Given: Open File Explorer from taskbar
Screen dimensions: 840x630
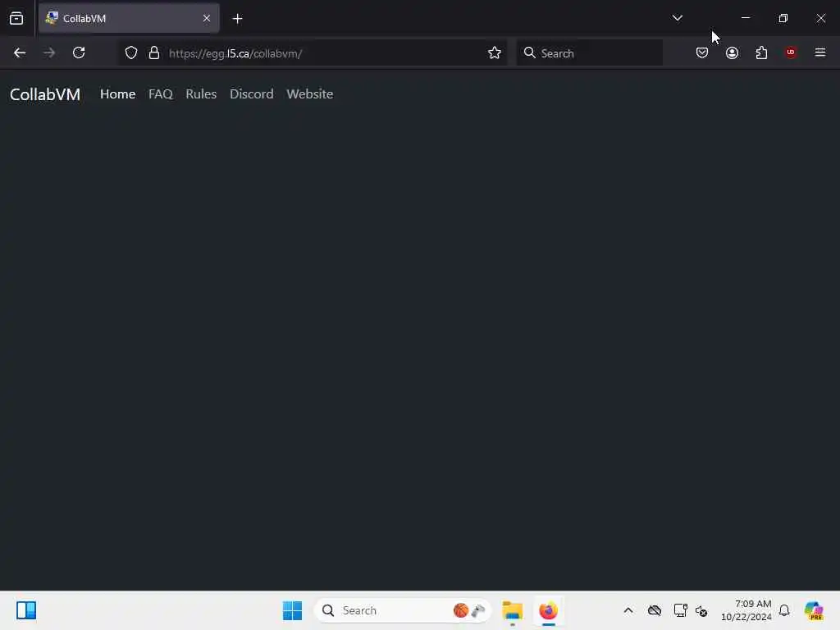Looking at the screenshot, I should [513, 610].
